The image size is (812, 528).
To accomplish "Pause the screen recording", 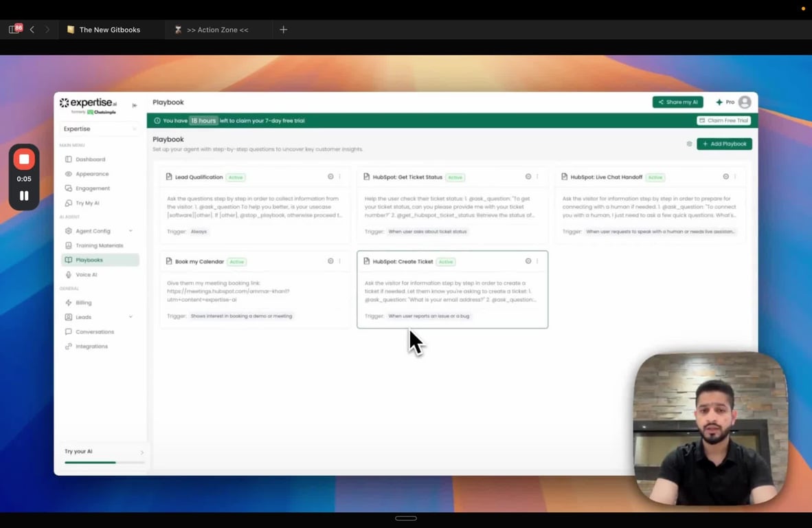I will coord(24,196).
